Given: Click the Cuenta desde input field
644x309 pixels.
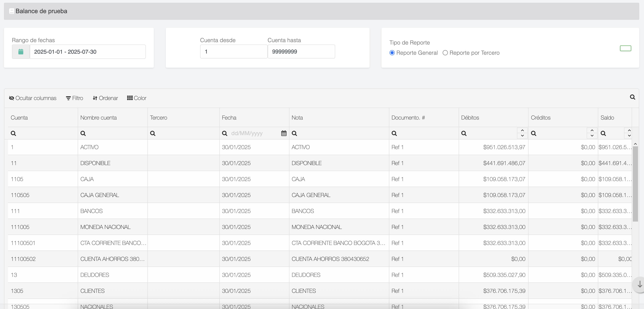Looking at the screenshot, I should (x=234, y=52).
